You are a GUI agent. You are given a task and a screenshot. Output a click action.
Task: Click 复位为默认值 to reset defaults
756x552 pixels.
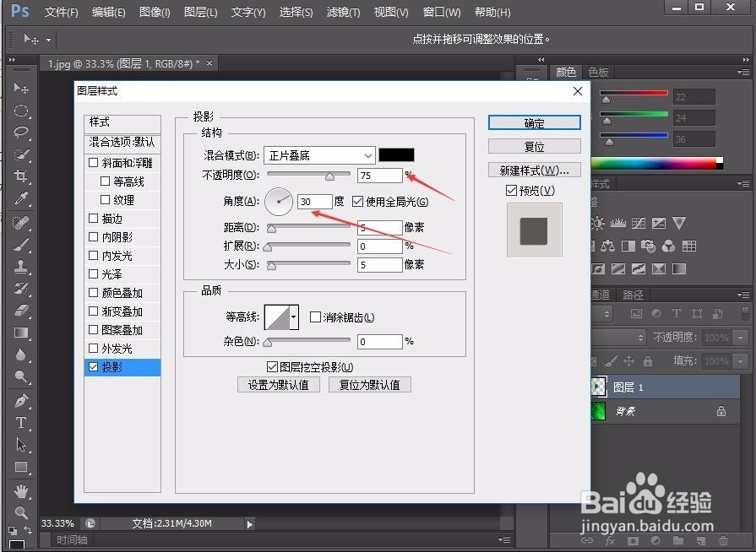[x=369, y=384]
